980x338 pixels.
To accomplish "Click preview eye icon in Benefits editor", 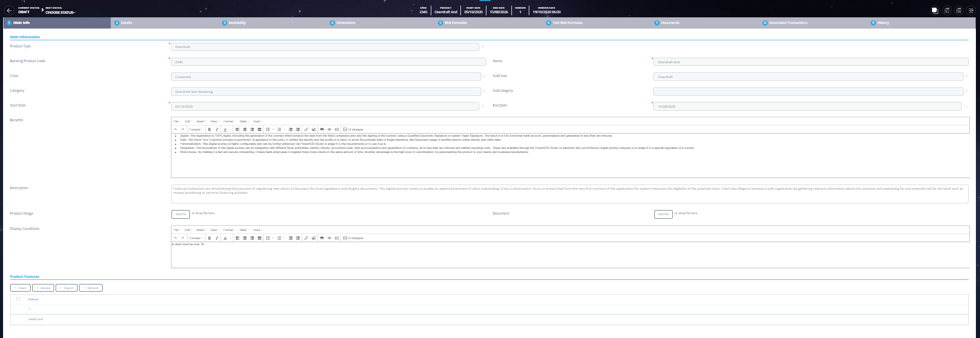I will tap(329, 129).
